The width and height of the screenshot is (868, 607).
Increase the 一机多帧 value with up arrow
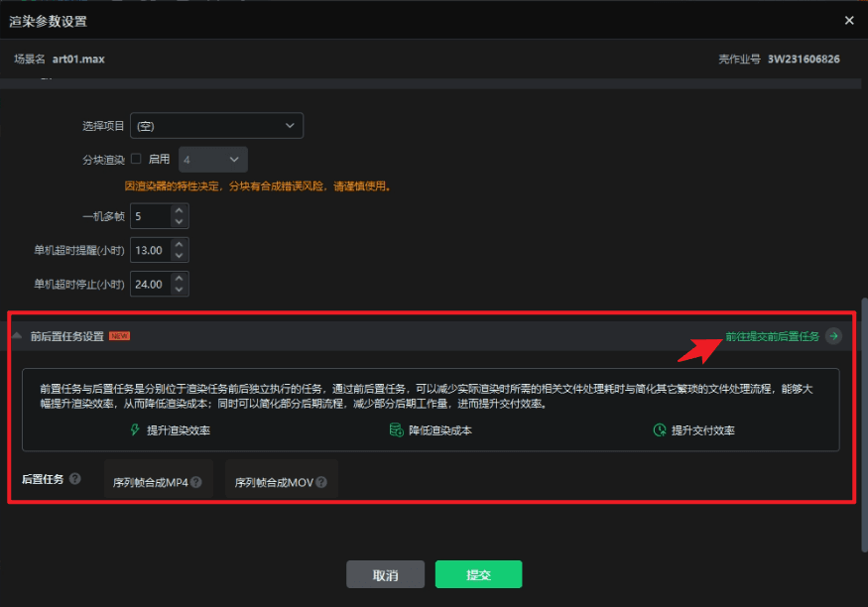coord(179,210)
